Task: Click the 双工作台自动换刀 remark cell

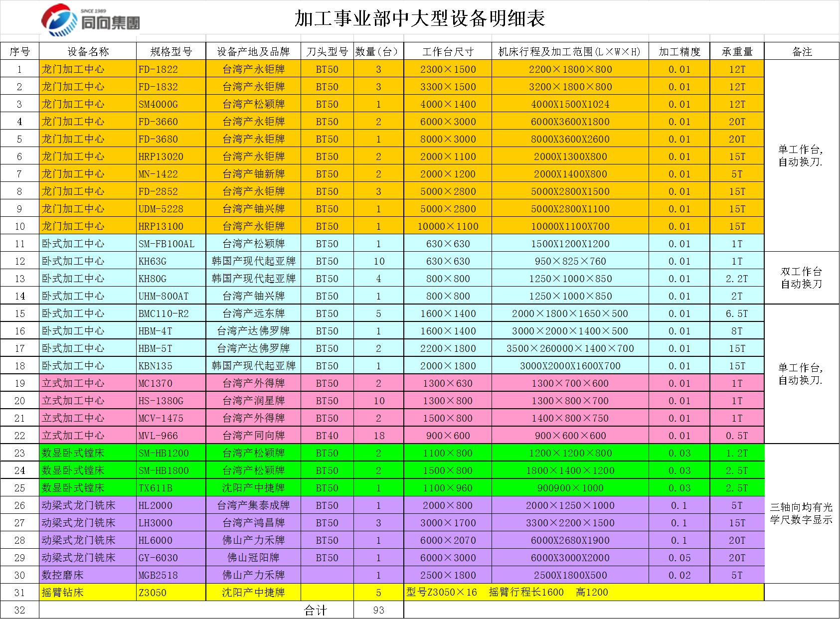Action: (x=802, y=278)
